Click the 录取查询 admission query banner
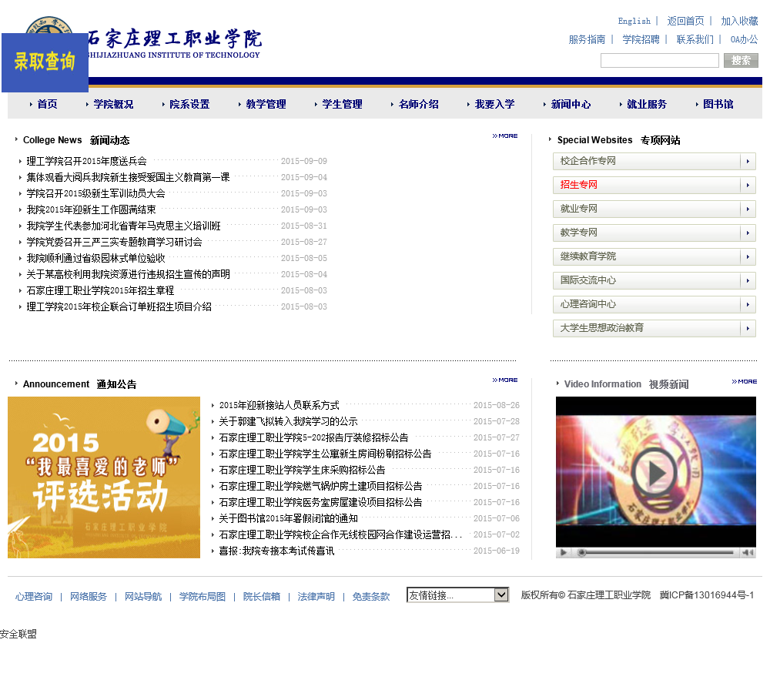This screenshot has width=770, height=700. click(45, 62)
